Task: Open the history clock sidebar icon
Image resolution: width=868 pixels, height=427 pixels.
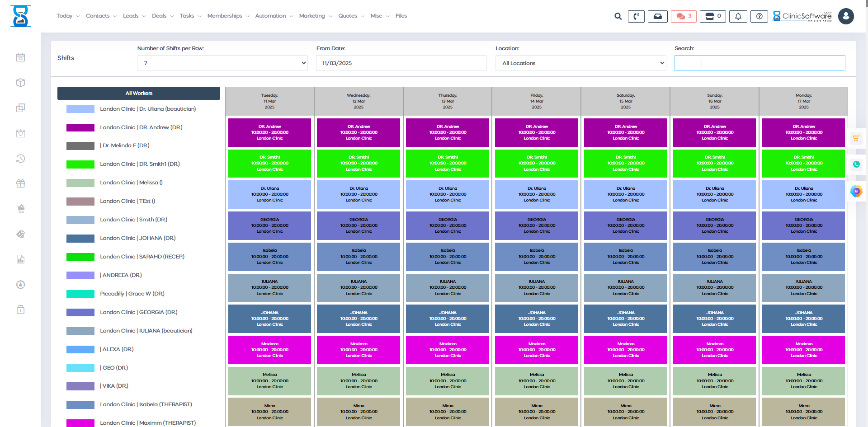Action: coord(20,159)
